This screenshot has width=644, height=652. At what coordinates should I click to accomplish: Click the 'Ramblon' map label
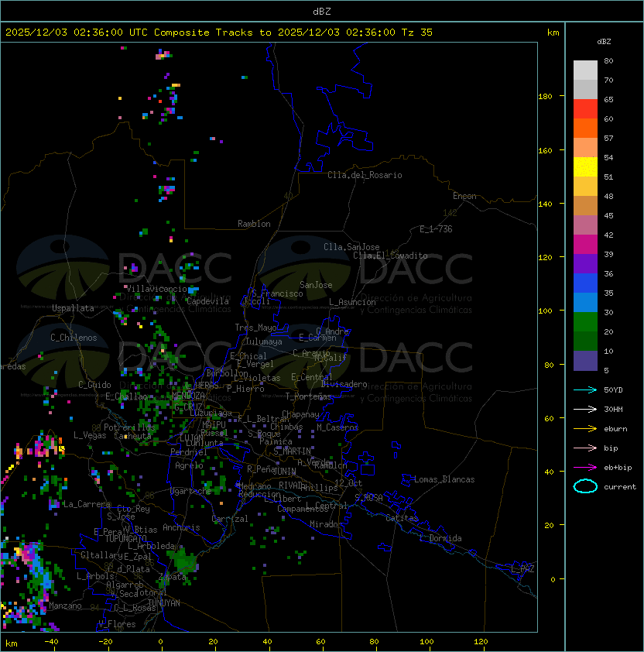(254, 224)
